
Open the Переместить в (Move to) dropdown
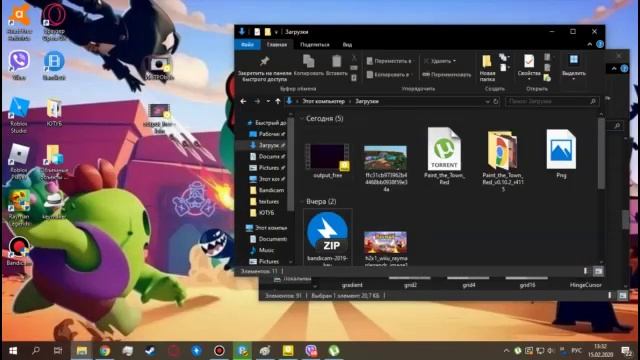tap(389, 61)
